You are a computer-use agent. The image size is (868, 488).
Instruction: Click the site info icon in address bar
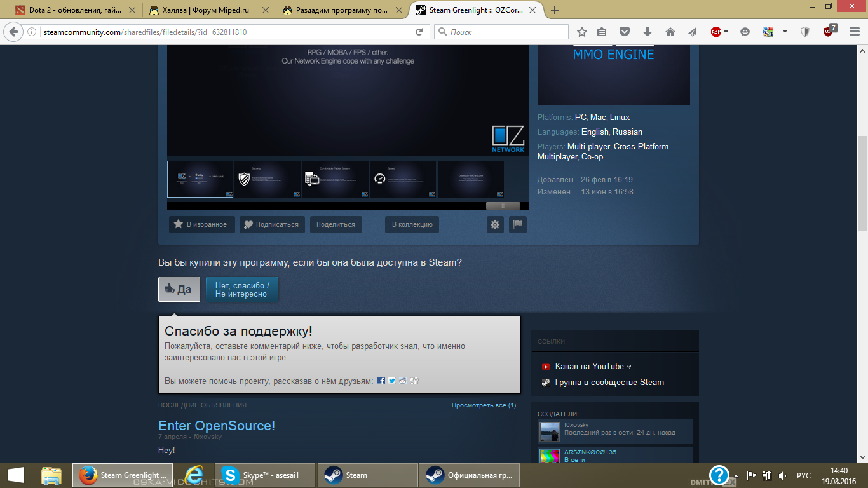[x=32, y=32]
